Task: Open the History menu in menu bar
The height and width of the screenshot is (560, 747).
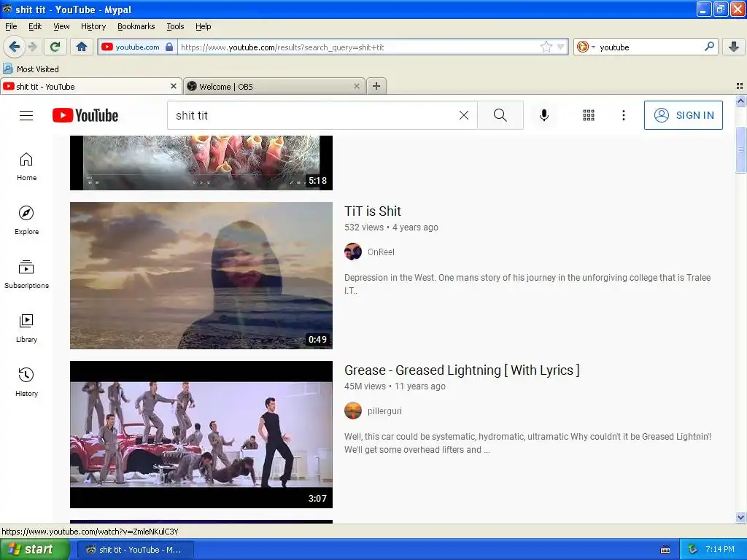Action: tap(93, 26)
